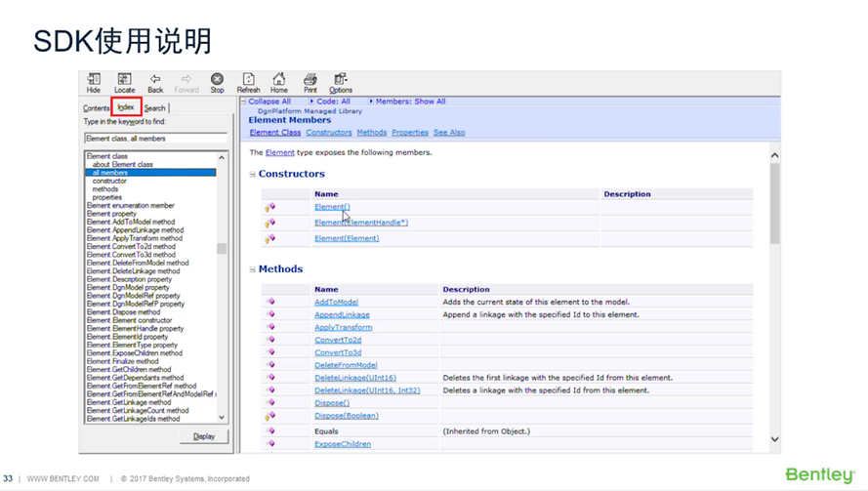Open the ConvertTo3d method link

click(x=338, y=352)
